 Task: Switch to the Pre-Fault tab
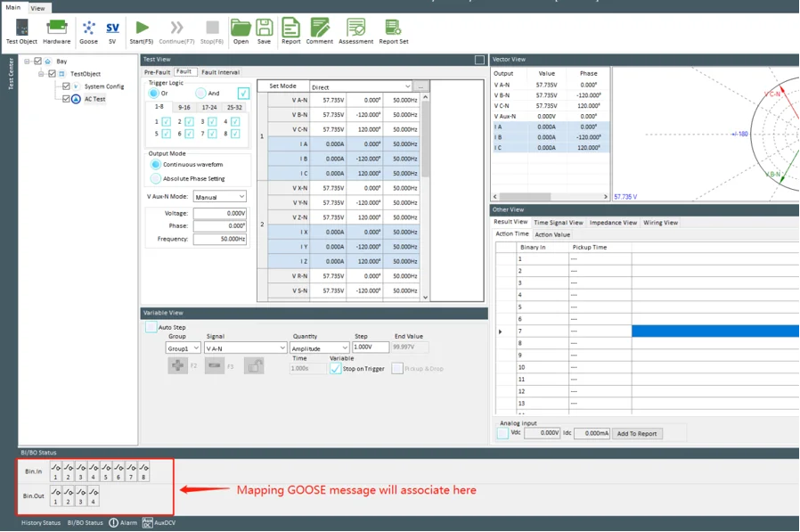tap(157, 72)
